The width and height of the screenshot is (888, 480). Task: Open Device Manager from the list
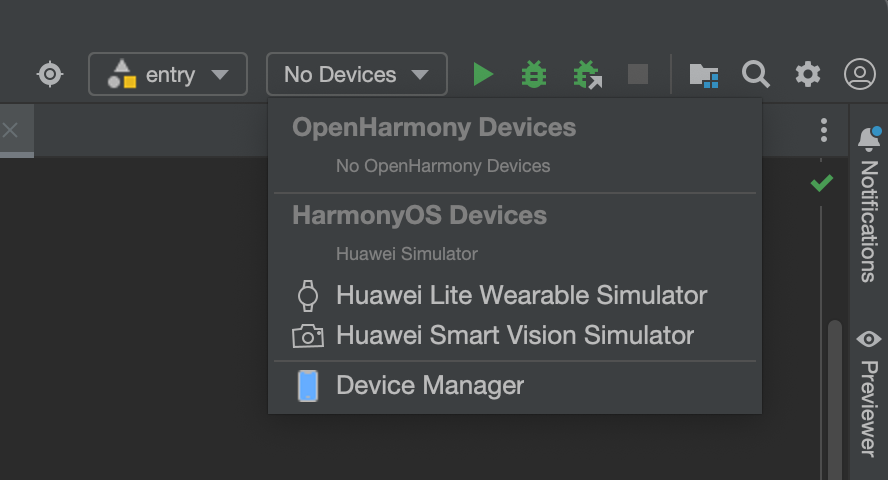[x=515, y=386]
